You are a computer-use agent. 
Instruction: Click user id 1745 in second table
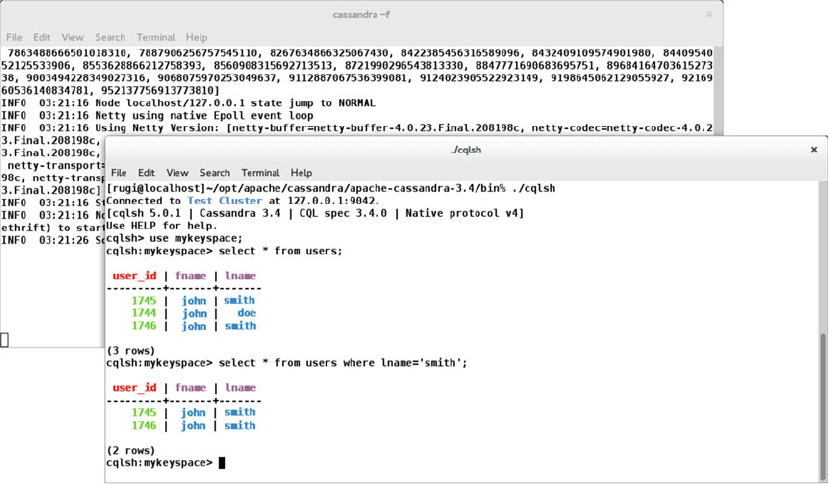tap(144, 413)
